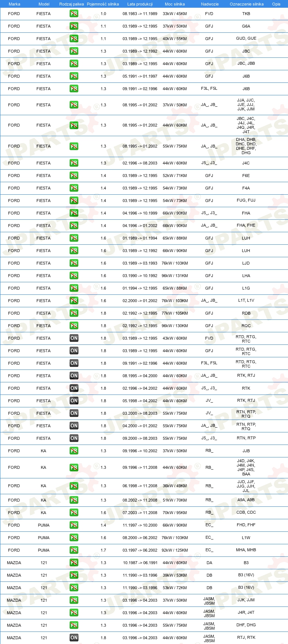Viewport: 288px width, 644px height.
Task: Click the Rodzaj paliwa column header
Action: (x=71, y=4)
